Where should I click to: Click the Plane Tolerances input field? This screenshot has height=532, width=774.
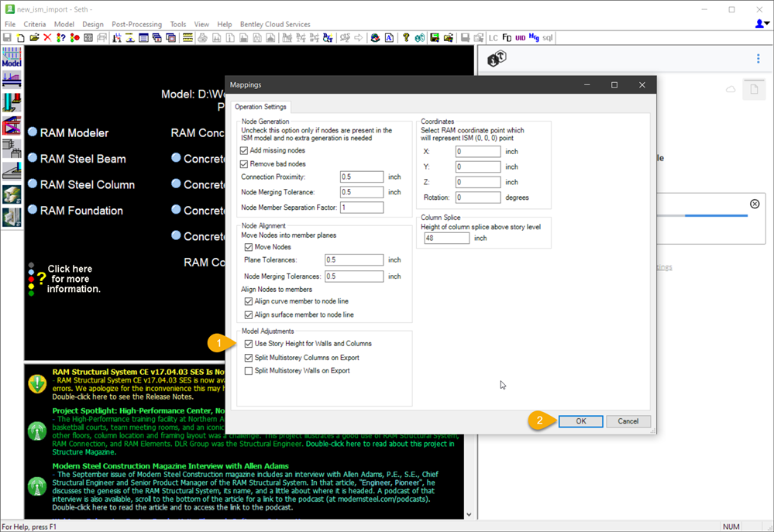pos(354,259)
